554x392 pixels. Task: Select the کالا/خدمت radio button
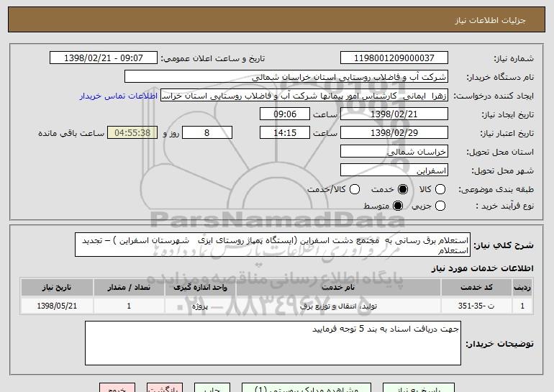[x=355, y=189]
